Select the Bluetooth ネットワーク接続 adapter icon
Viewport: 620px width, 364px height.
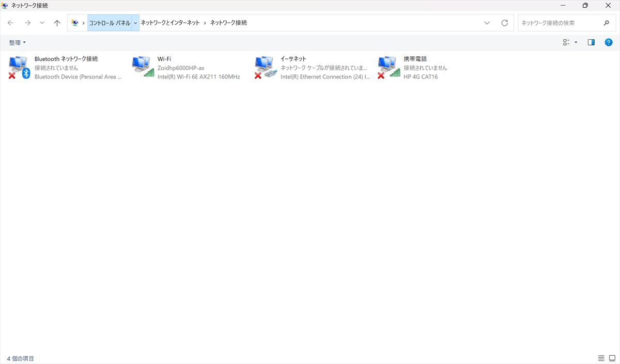point(19,68)
